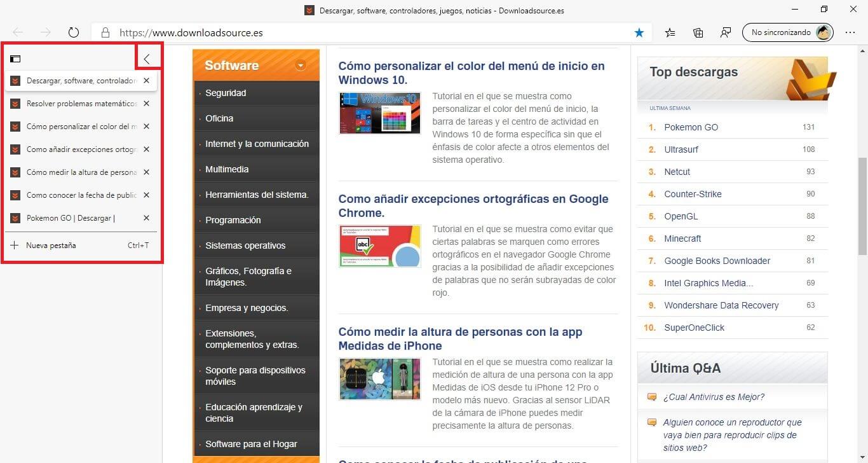Close the 'Como conocer la fecha' tab

(x=146, y=195)
